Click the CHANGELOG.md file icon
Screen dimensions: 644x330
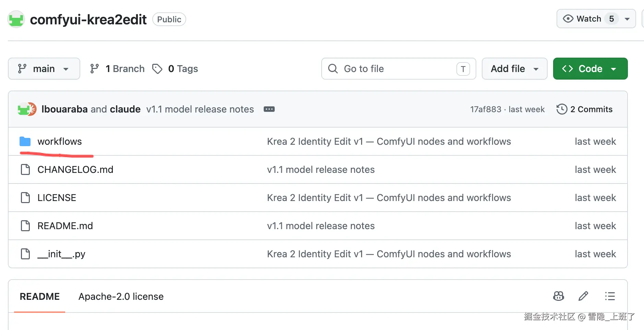point(25,169)
